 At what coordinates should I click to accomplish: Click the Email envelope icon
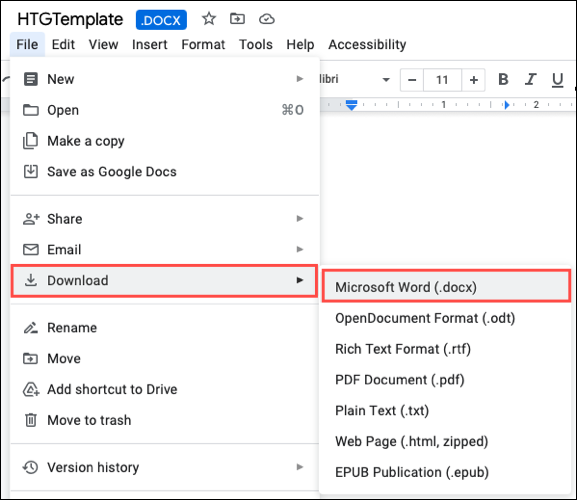click(x=31, y=249)
